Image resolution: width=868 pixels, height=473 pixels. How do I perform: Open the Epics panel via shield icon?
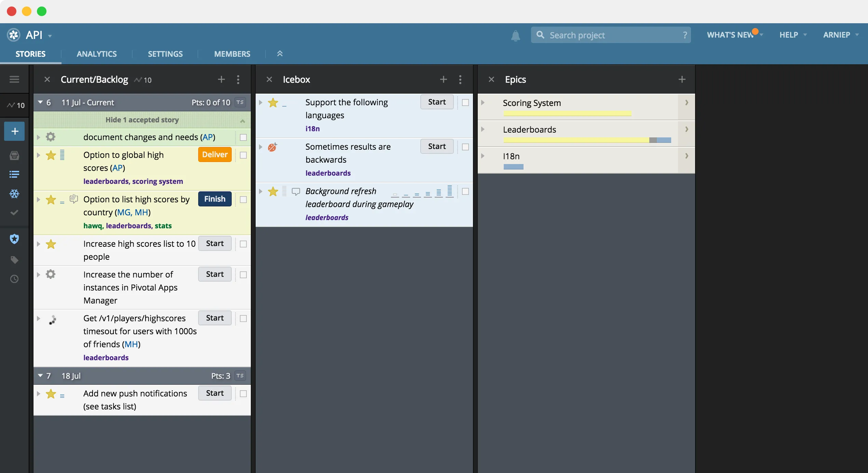pos(14,239)
